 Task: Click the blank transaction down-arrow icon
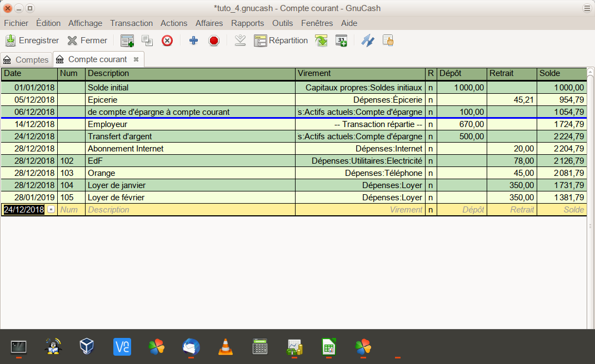tap(240, 41)
